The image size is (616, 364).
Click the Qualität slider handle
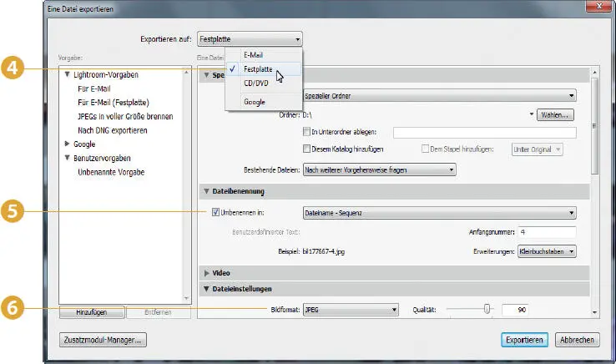point(487,310)
